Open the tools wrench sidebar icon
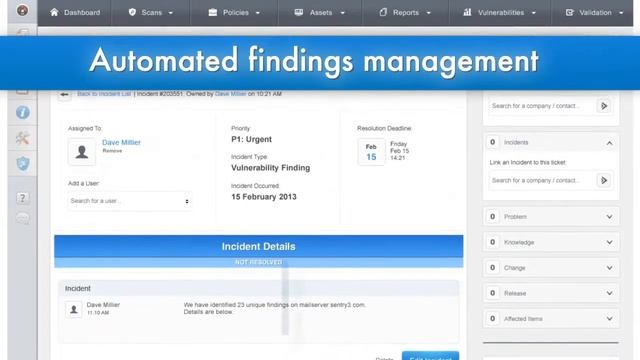The width and height of the screenshot is (640, 360). click(x=22, y=138)
